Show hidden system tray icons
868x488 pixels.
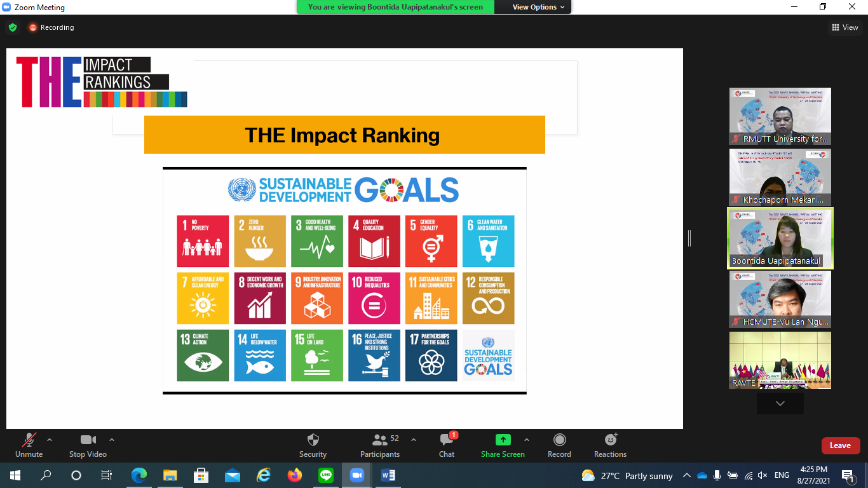(x=687, y=475)
